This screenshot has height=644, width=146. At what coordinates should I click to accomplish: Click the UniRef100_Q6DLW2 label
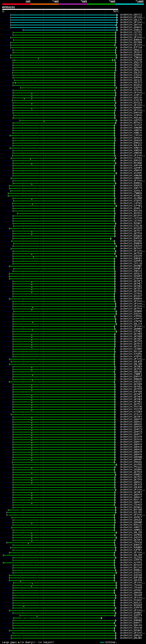pos(131,371)
